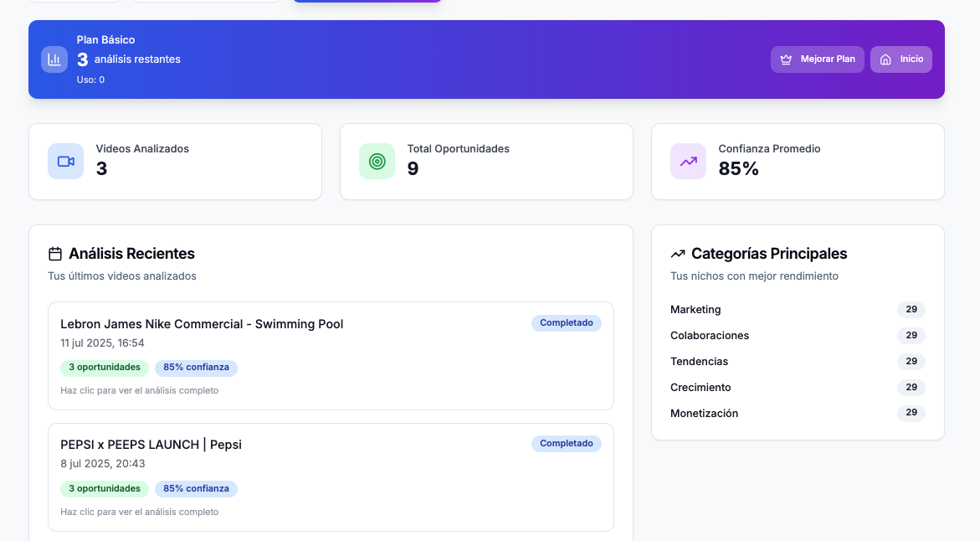Click the 29 count badge next to Tendencias
Viewport: 980px width, 541px height.
pyautogui.click(x=911, y=362)
